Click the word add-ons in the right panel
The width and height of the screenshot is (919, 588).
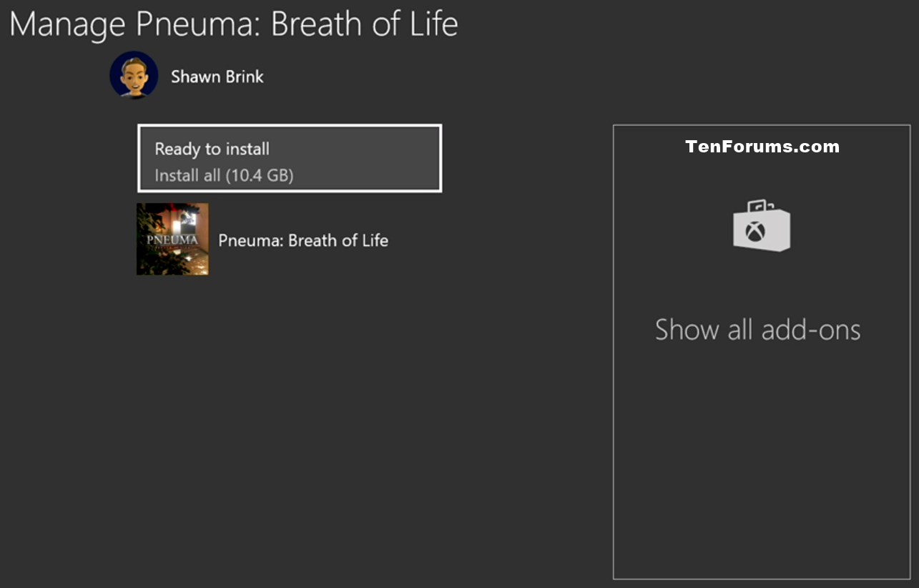811,330
